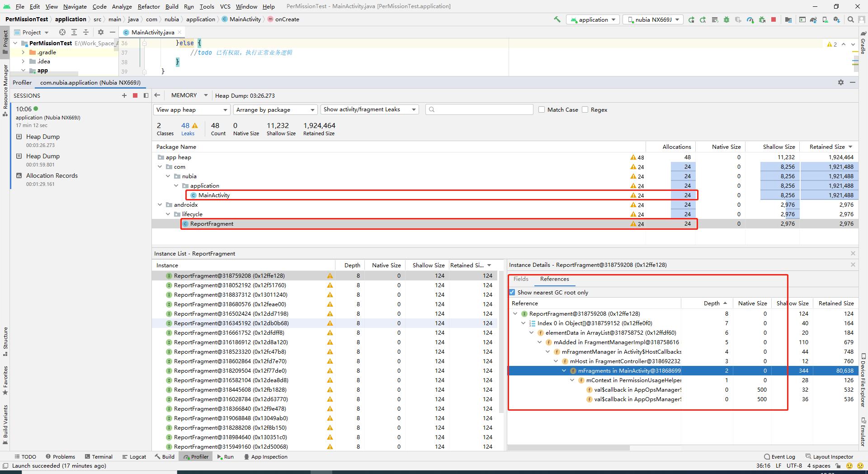Stop the running app with red square
The width and height of the screenshot is (868, 474).
click(x=774, y=20)
